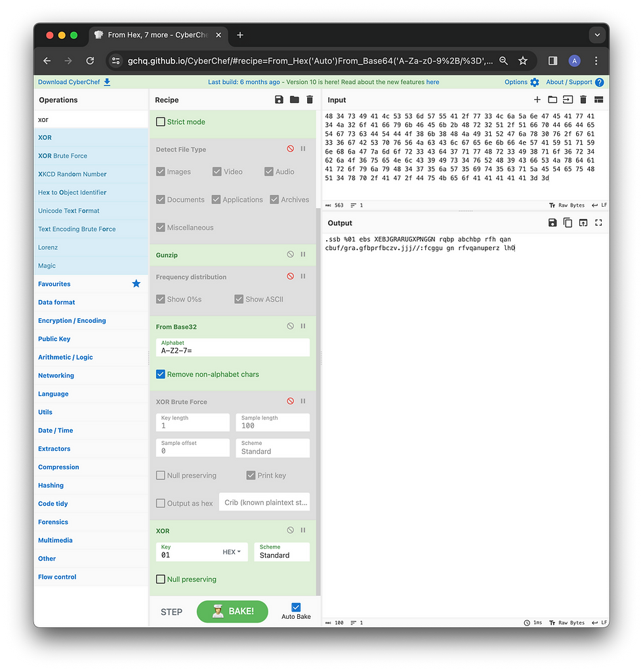The height and width of the screenshot is (672, 643).
Task: Select XOR Brute Force from results
Action: click(91, 156)
